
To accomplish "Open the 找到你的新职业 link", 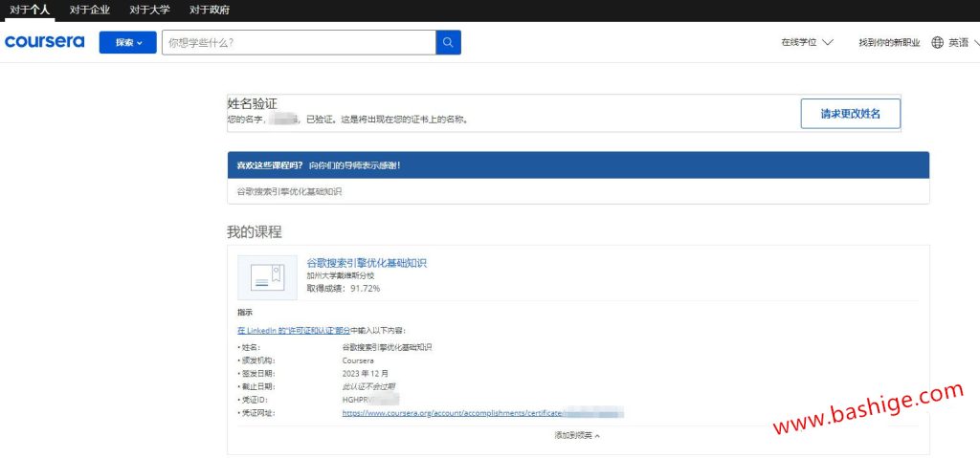I will (x=889, y=42).
